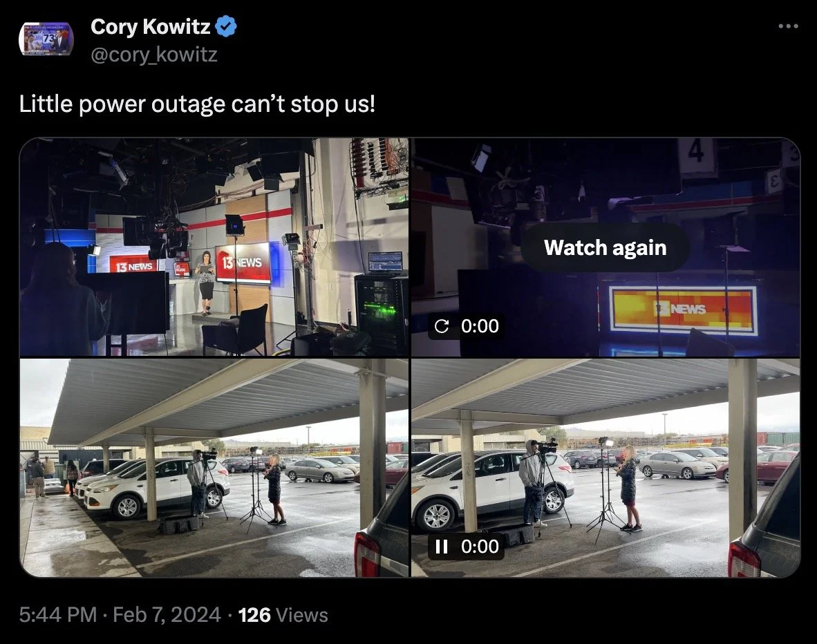This screenshot has width=817, height=644.
Task: Click the 0:00 timer beside pause icon
Action: pyautogui.click(x=480, y=546)
